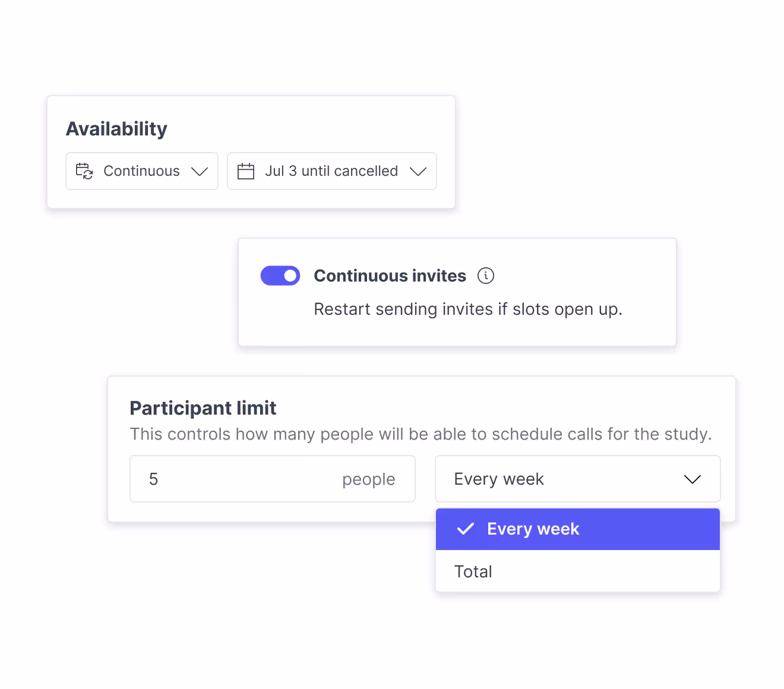Click the calendar icon beside Jul 3

246,171
